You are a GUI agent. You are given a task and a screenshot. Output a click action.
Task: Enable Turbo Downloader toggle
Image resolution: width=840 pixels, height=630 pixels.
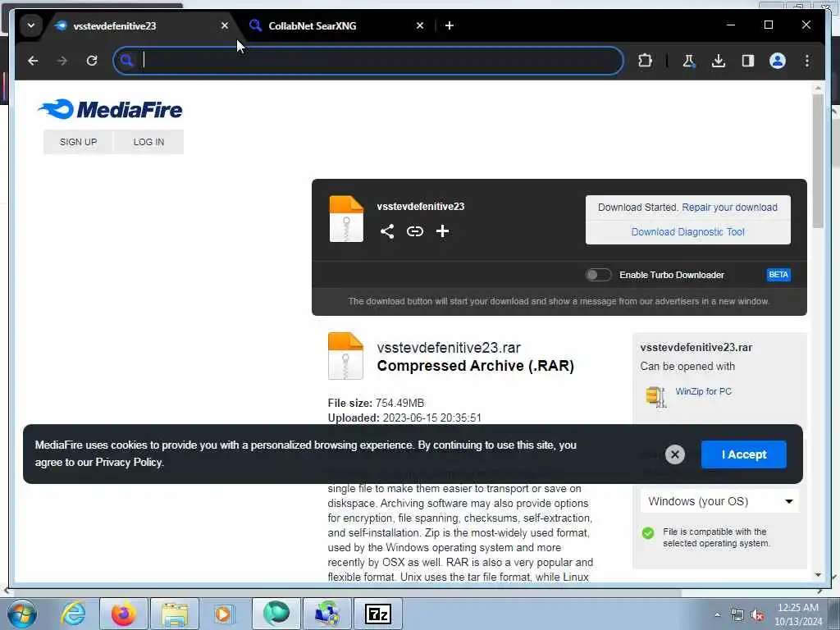598,275
